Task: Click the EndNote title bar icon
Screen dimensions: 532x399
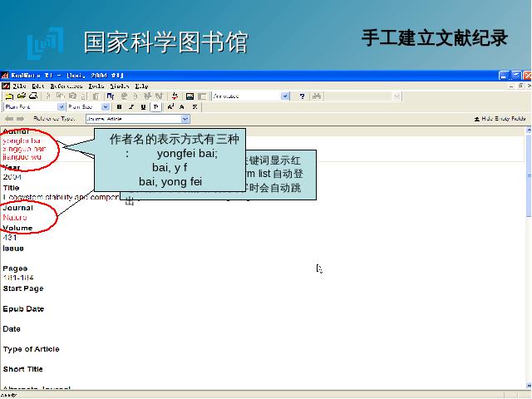Action: pos(5,75)
